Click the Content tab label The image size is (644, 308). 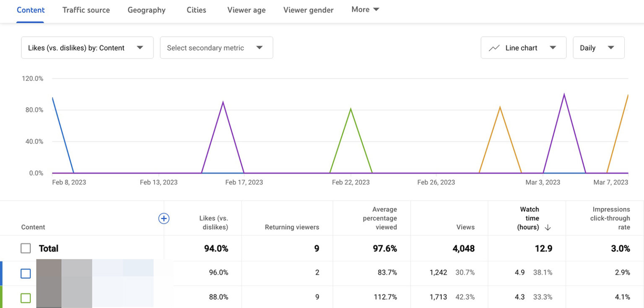click(x=30, y=10)
